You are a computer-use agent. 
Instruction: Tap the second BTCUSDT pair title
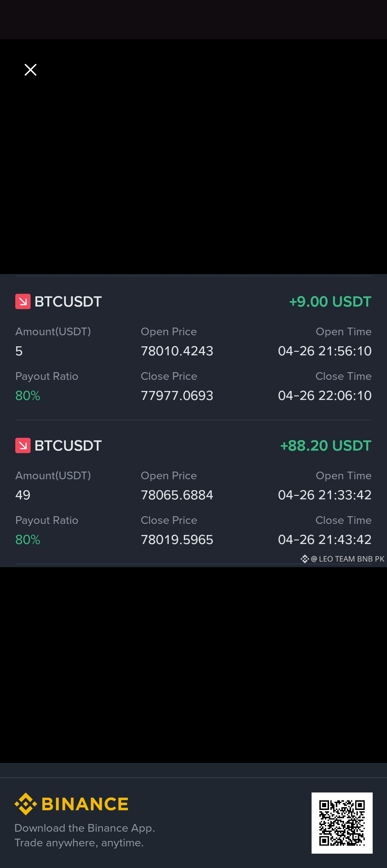pos(68,445)
